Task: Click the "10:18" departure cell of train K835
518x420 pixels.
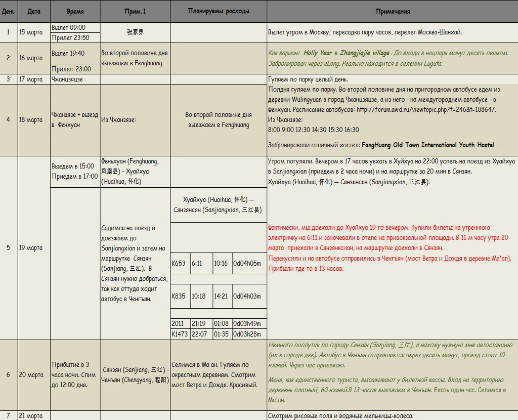Action: point(201,297)
